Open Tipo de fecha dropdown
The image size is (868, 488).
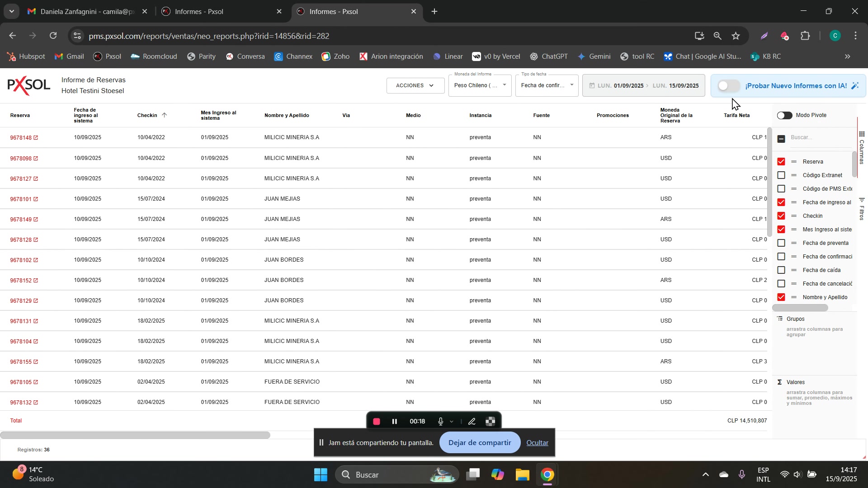click(547, 85)
